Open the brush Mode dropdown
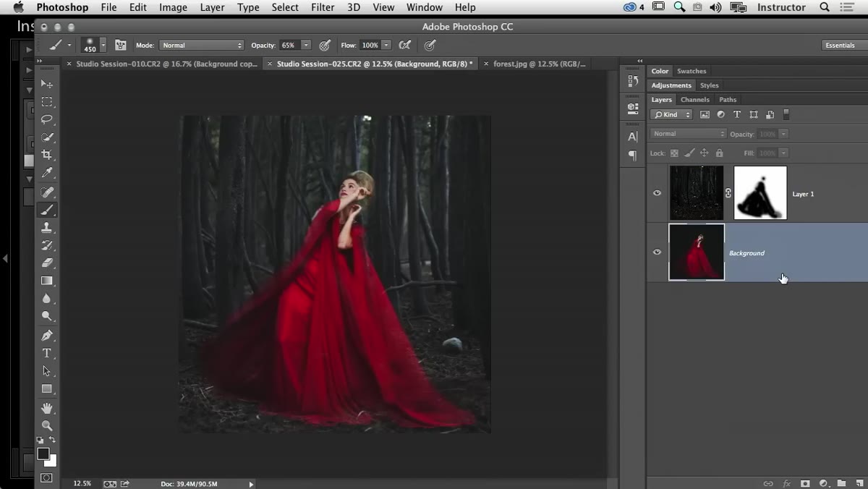 tap(202, 45)
